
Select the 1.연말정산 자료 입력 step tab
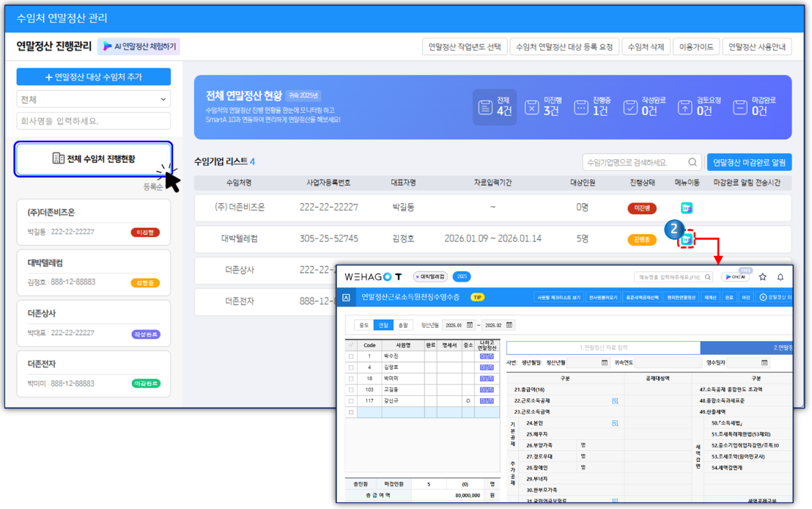coord(603,348)
